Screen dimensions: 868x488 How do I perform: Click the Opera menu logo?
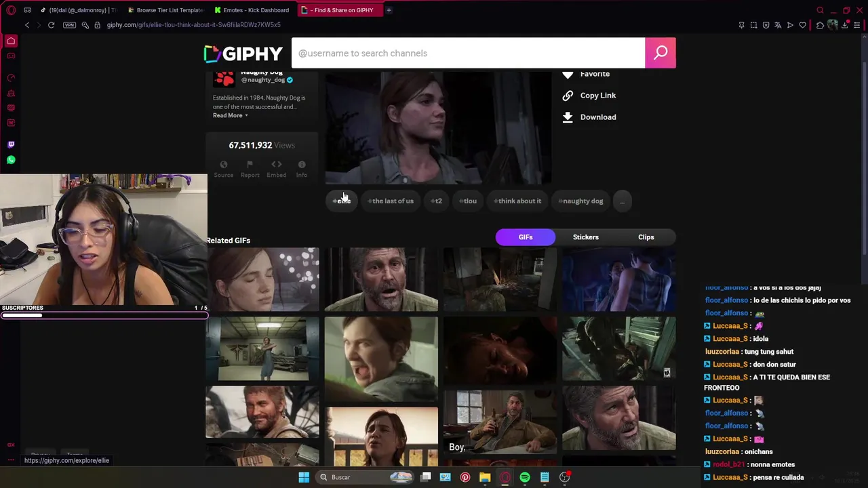pyautogui.click(x=11, y=10)
